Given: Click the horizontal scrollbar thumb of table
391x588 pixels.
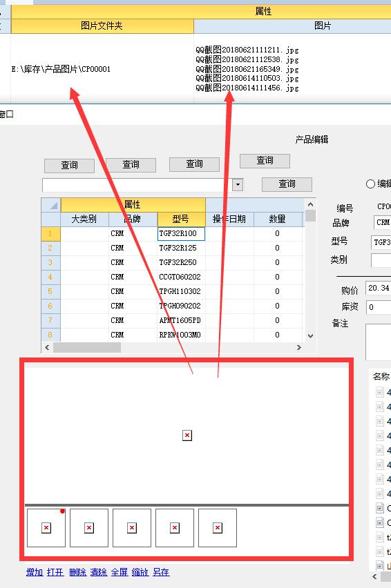Looking at the screenshot, I should click(86, 348).
